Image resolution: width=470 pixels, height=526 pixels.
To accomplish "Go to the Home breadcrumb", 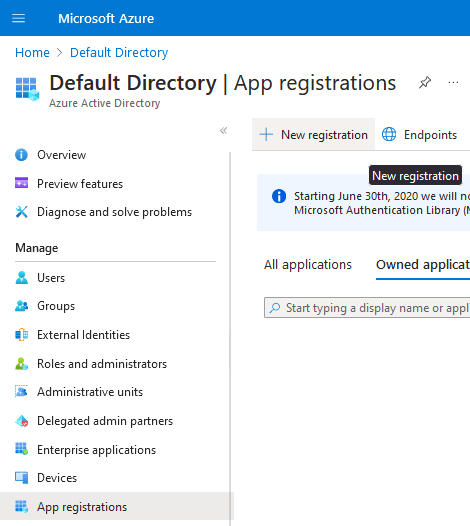I will (x=32, y=53).
